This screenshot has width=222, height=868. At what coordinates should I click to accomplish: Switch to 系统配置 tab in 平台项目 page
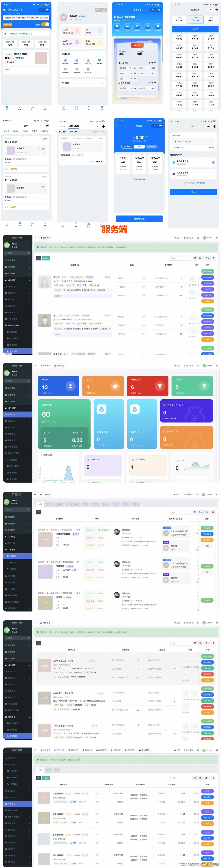tap(45, 750)
